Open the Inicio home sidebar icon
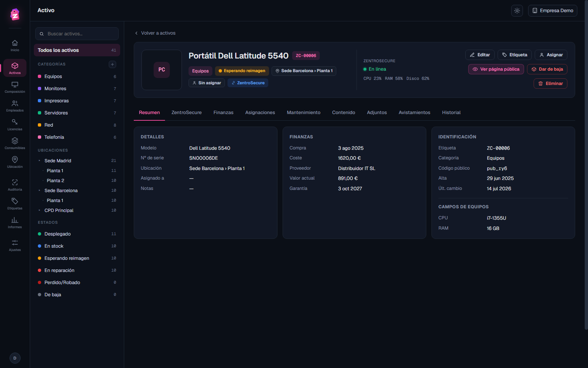 click(x=15, y=46)
